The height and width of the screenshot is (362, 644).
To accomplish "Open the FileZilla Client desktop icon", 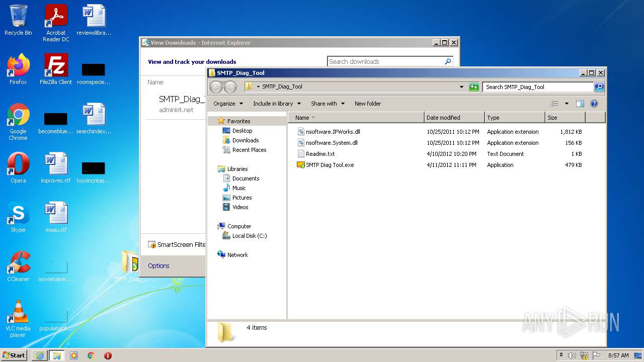I will (56, 69).
